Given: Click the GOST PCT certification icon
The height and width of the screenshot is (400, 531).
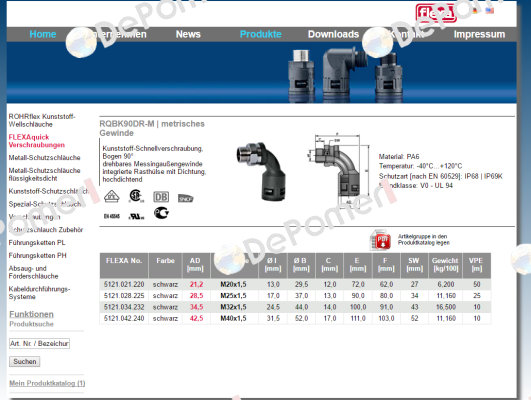Looking at the screenshot, I should [161, 213].
